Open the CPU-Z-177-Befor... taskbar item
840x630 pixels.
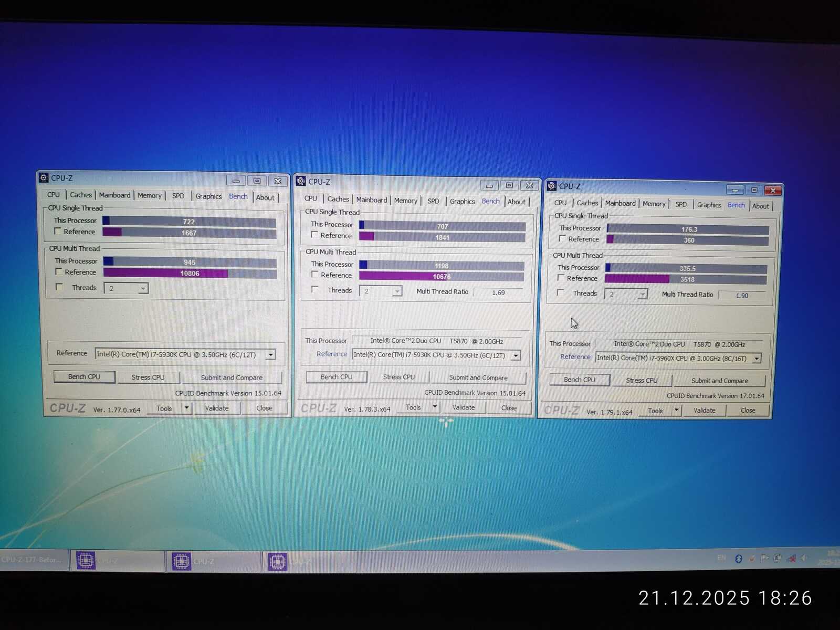coord(34,560)
